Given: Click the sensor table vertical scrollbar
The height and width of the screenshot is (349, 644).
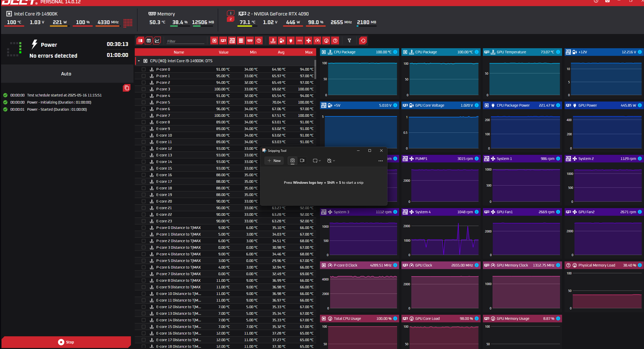Looking at the screenshot, I should [315, 69].
